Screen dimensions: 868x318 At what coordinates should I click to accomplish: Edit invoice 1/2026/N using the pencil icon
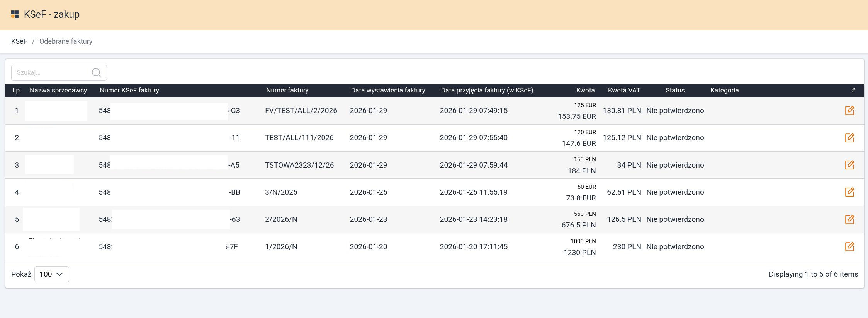pos(849,247)
